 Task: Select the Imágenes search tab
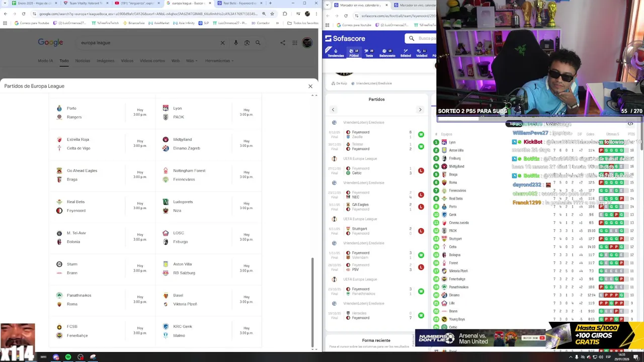pyautogui.click(x=106, y=61)
